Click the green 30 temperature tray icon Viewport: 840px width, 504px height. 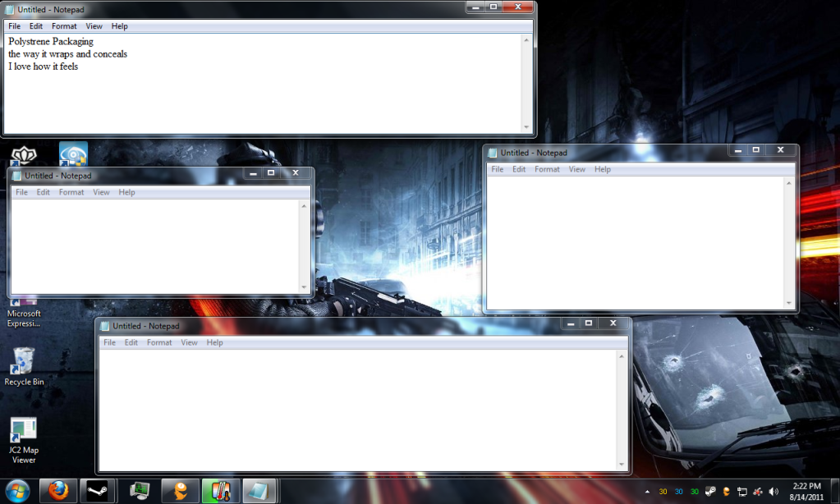click(x=695, y=492)
